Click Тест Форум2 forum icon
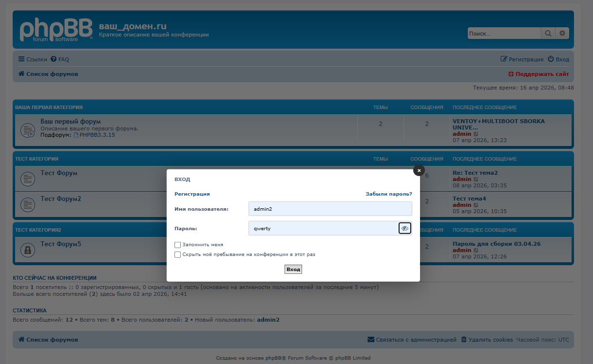Image resolution: width=593 pixels, height=364 pixels. point(27,205)
